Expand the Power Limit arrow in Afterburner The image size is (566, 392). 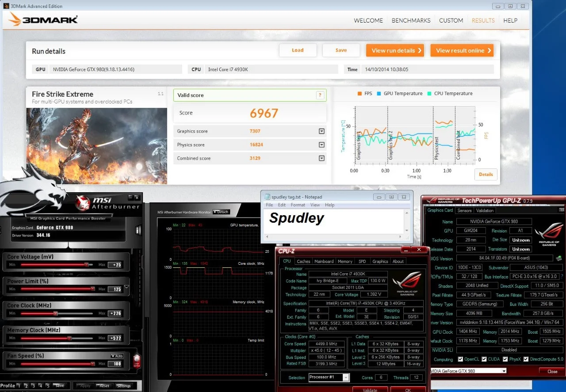pos(127,287)
